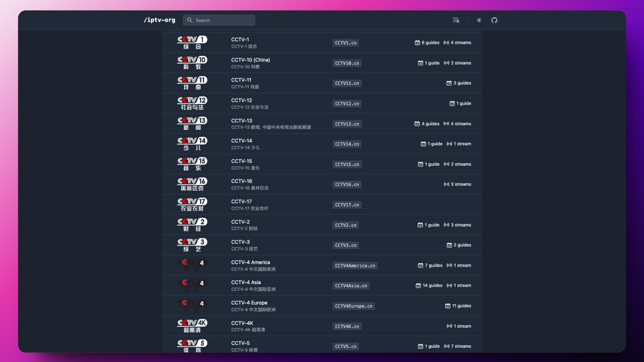Click the CCTV-5 sports channel logo icon
The width and height of the screenshot is (644, 362).
[192, 346]
